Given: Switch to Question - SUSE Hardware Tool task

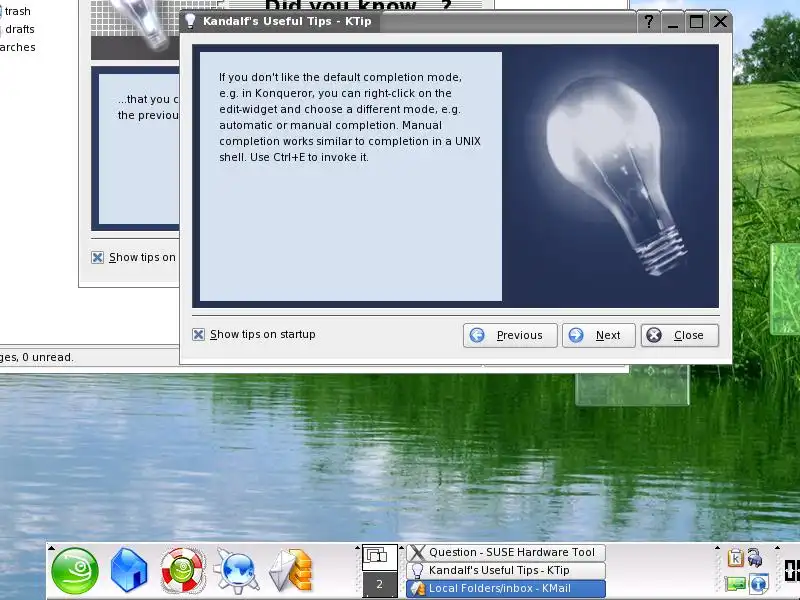Looking at the screenshot, I should [506, 553].
